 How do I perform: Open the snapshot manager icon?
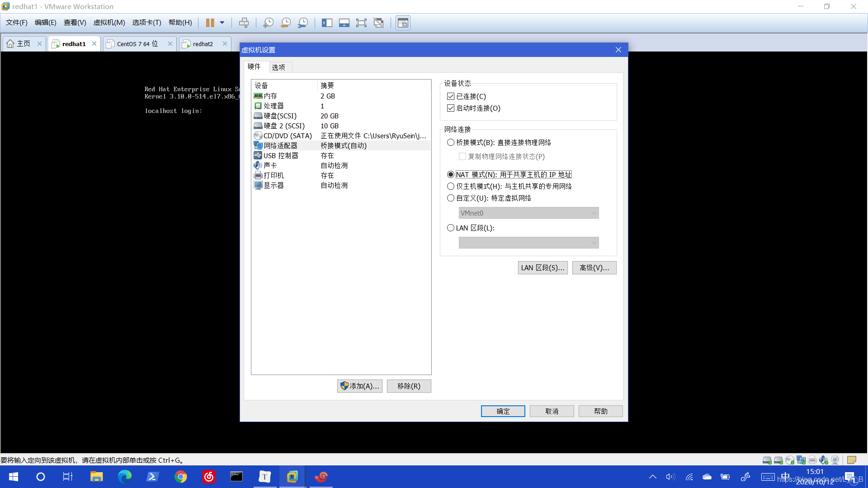pyautogui.click(x=303, y=23)
